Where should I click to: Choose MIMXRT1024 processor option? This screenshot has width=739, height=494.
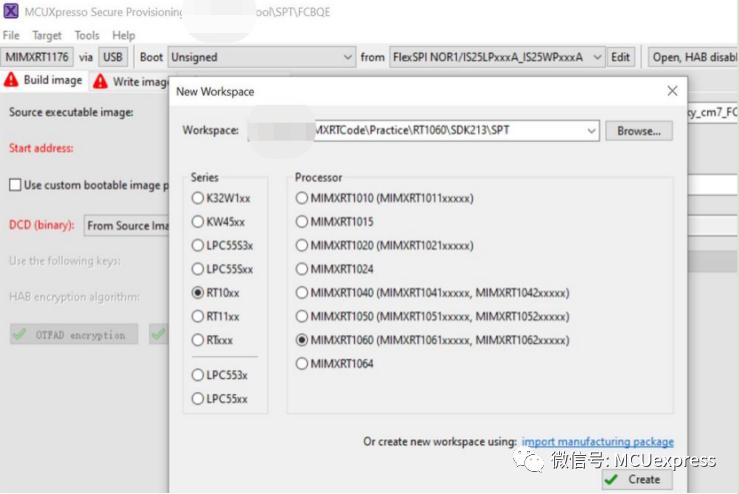pyautogui.click(x=302, y=269)
